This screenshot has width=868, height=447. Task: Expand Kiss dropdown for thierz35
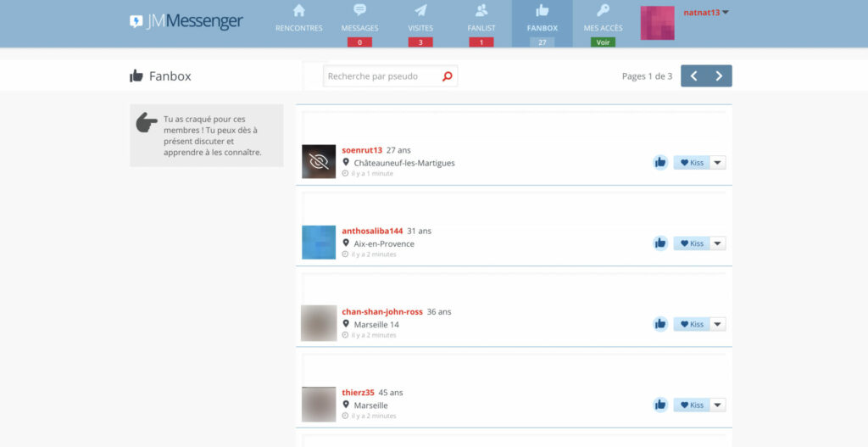(x=718, y=405)
